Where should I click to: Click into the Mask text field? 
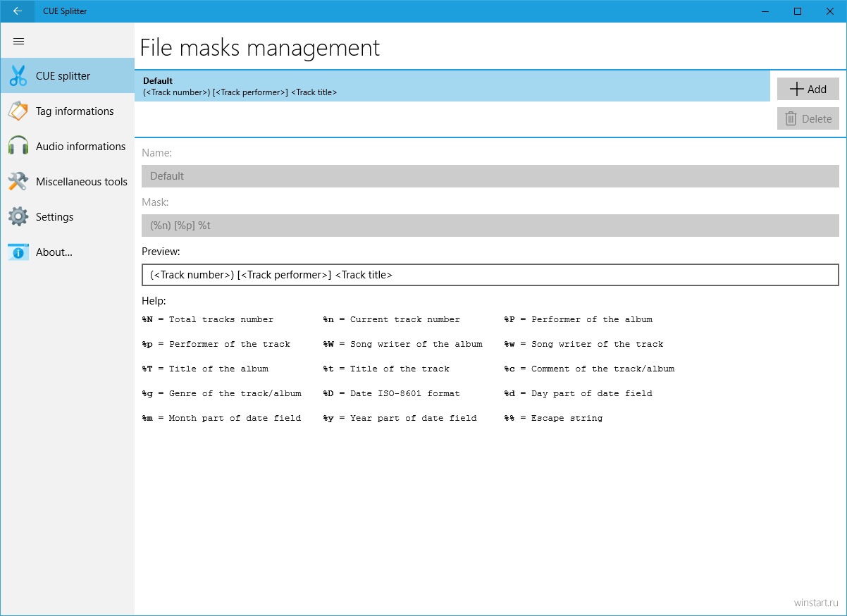pyautogui.click(x=490, y=226)
